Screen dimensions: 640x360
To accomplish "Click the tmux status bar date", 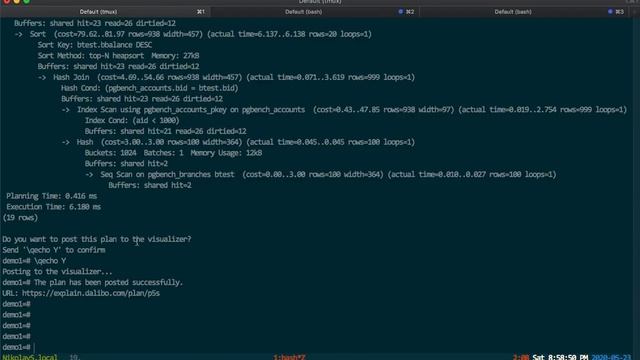I will (611, 357).
